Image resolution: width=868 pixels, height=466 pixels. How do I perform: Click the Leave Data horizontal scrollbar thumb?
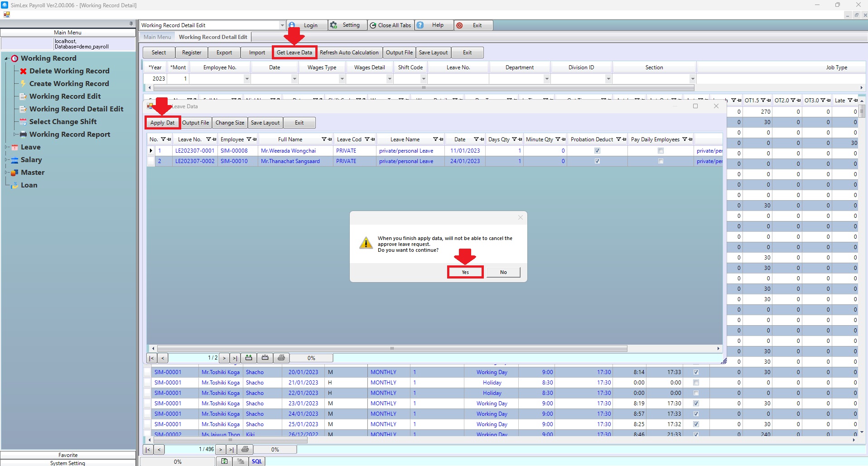392,349
